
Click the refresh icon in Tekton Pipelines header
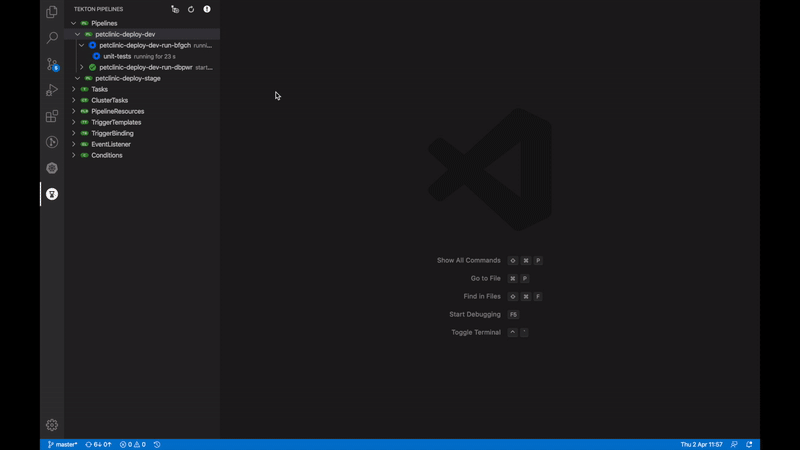[191, 9]
